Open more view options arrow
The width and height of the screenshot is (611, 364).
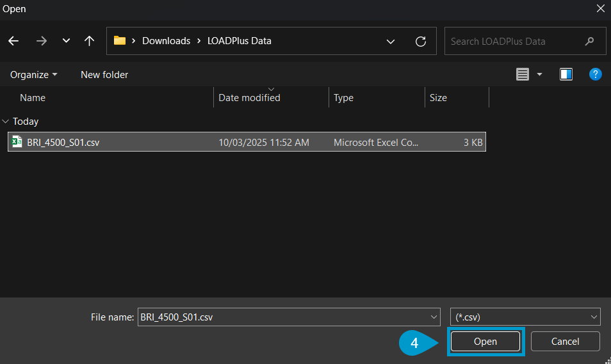(540, 74)
